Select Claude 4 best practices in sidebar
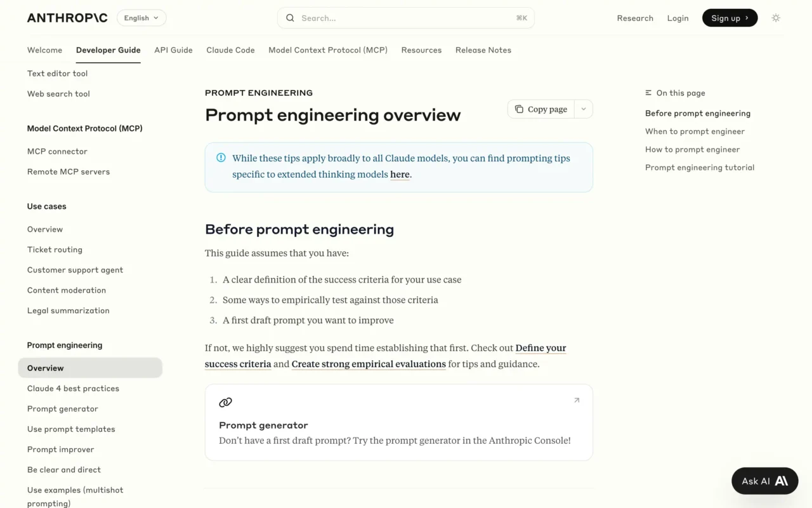 click(73, 388)
